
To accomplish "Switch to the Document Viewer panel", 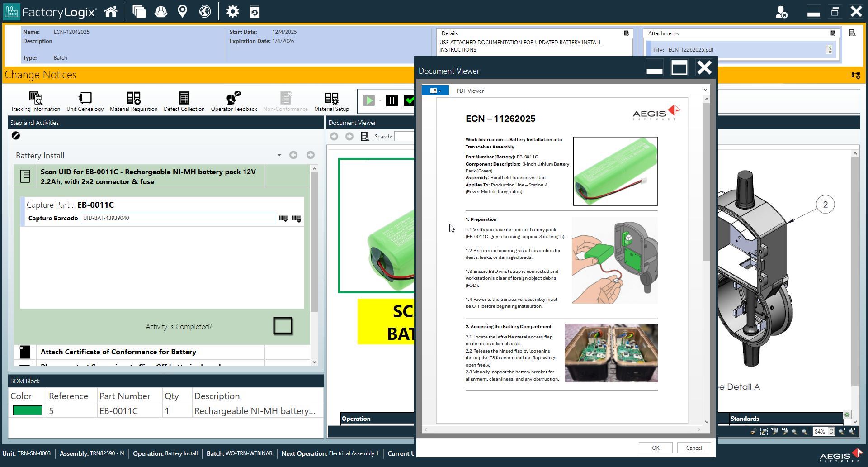I will tap(353, 123).
